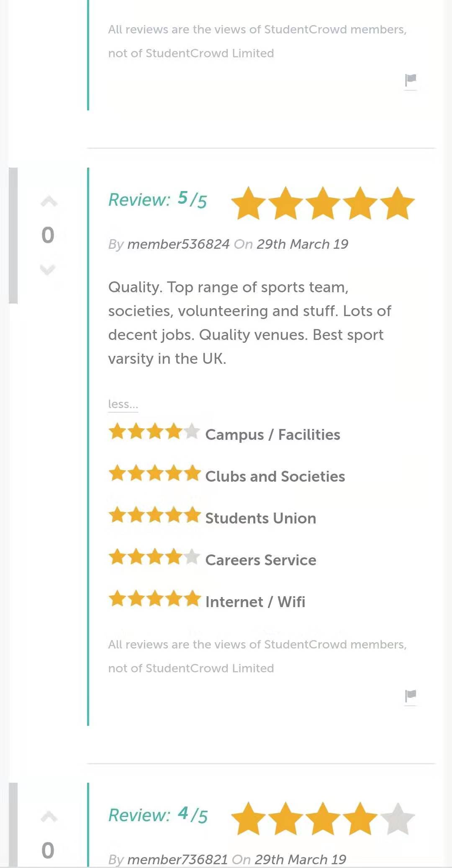Click the Campus / Facilities star rating

point(154,431)
